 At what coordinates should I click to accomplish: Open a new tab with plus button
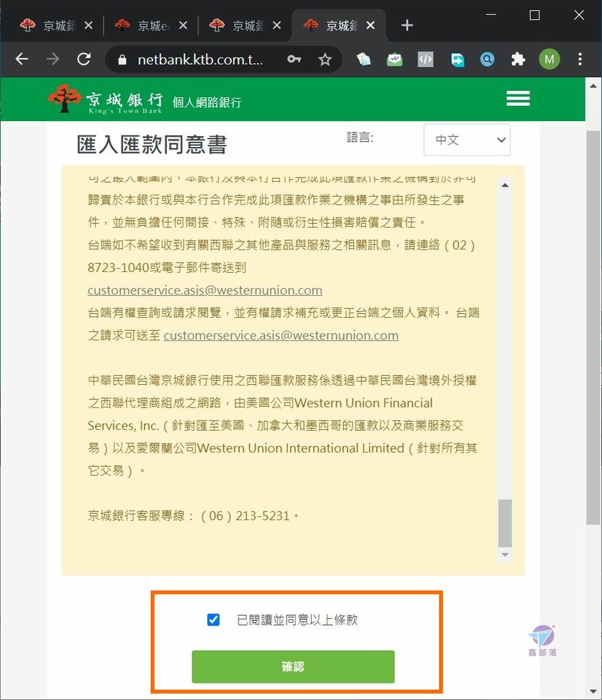pyautogui.click(x=407, y=25)
